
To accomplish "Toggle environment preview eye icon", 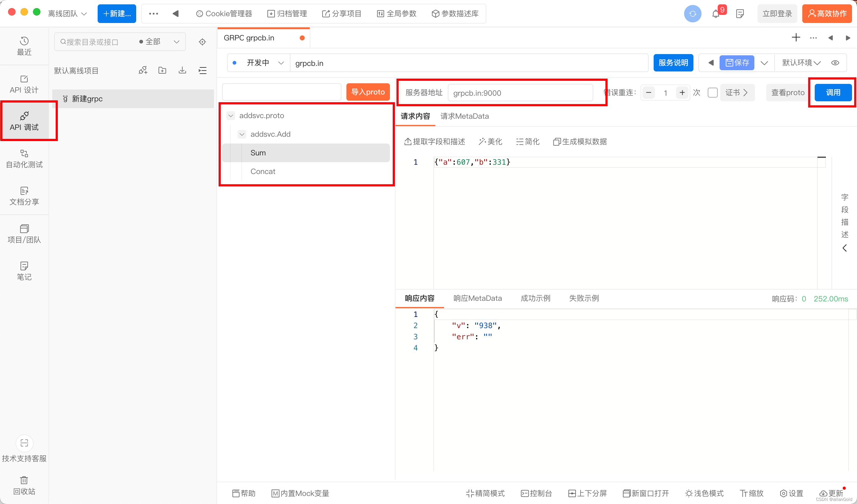I will [x=835, y=62].
